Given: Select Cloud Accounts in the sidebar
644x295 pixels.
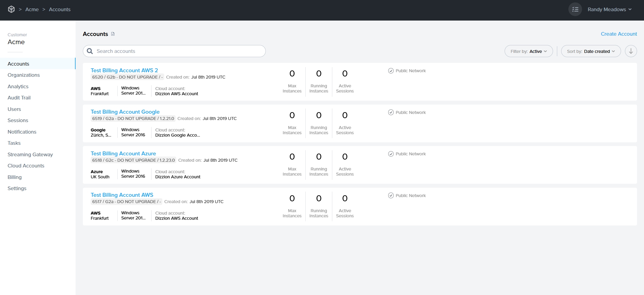Looking at the screenshot, I should coord(26,166).
